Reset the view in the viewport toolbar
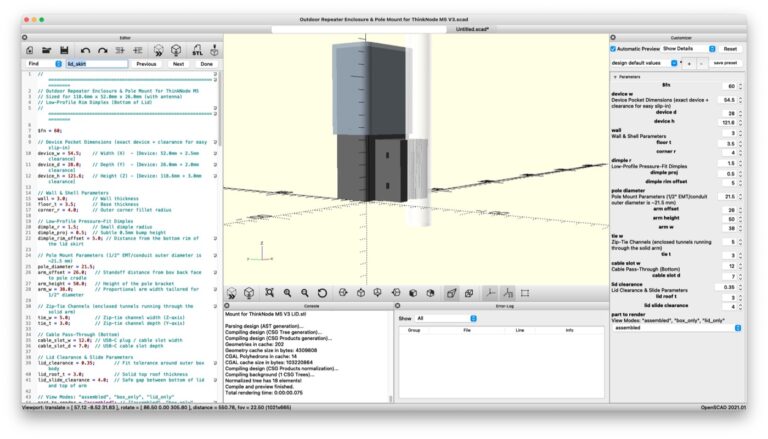 [x=322, y=293]
